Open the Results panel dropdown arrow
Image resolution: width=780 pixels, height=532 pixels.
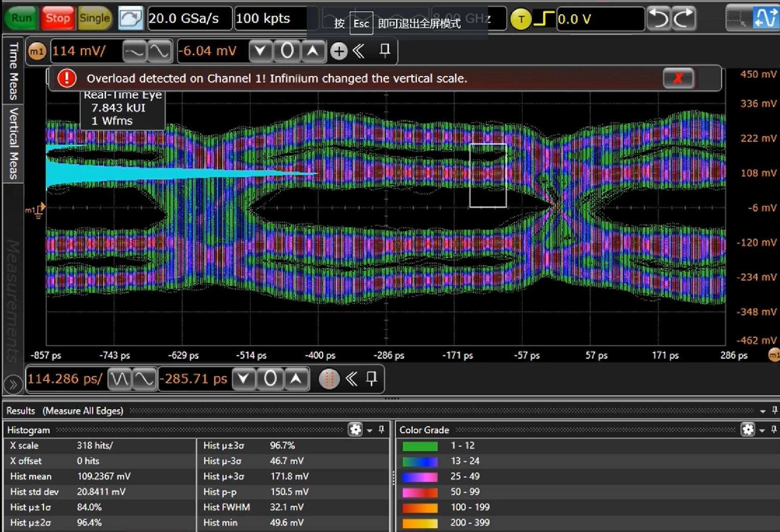(x=762, y=411)
